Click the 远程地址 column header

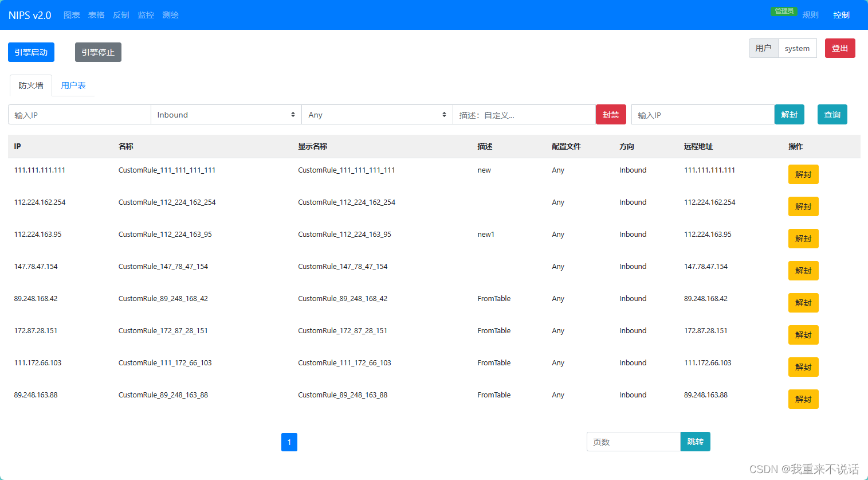(x=698, y=146)
